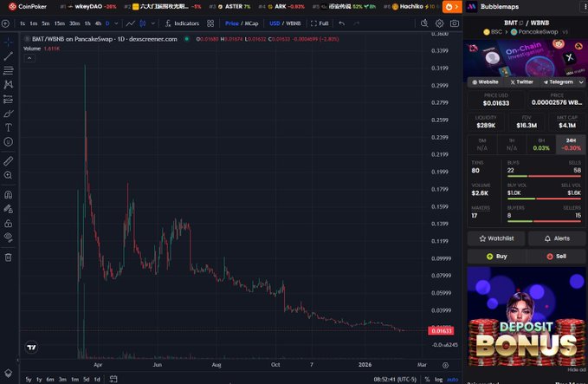The height and width of the screenshot is (384, 588).
Task: Select the 4h time interval
Action: point(98,23)
